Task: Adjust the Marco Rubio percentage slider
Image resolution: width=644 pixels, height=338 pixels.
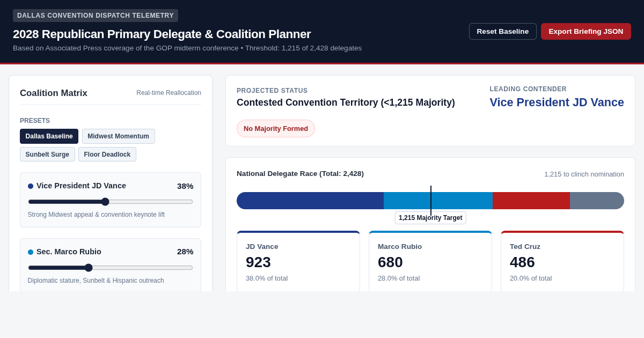Action: (111, 268)
